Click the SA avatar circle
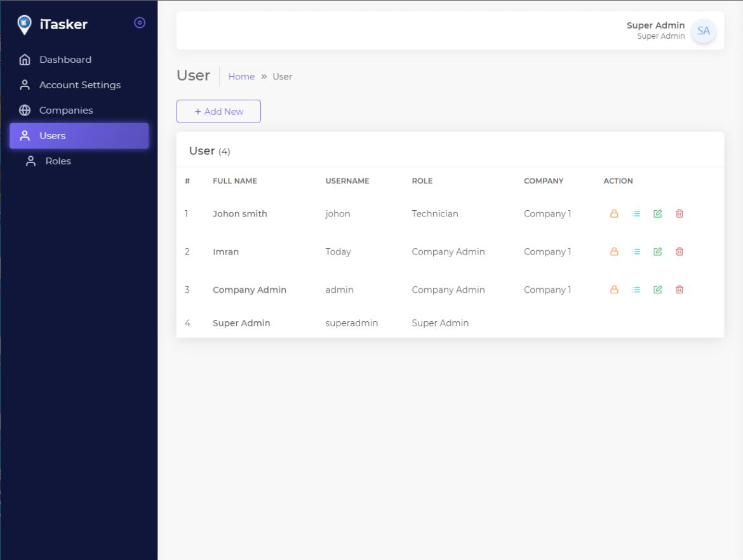Image resolution: width=743 pixels, height=560 pixels. 703,30
